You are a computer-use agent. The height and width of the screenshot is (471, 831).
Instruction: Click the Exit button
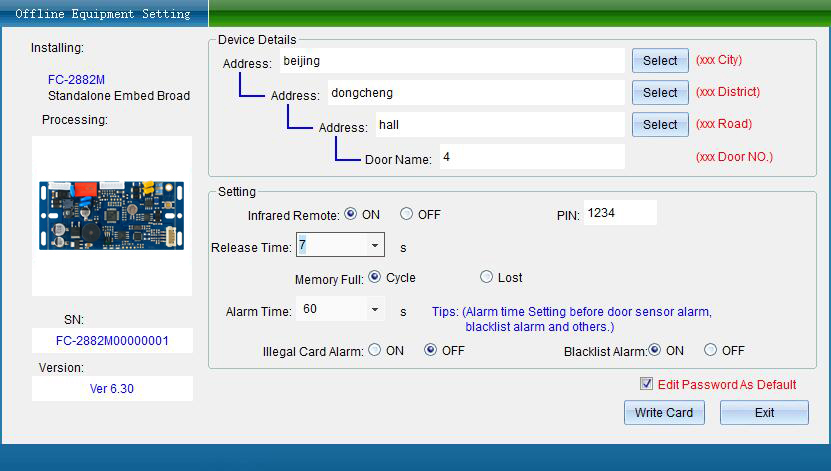coord(764,413)
